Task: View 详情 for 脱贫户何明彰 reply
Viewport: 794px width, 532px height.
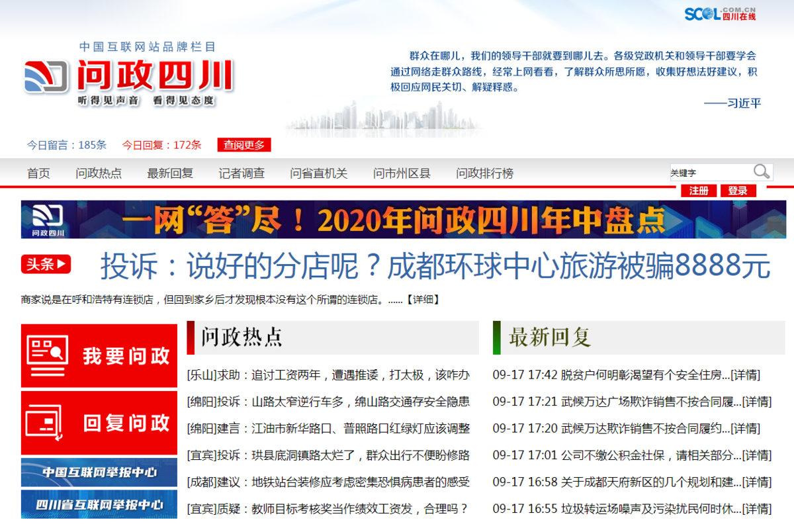Action: 746,375
